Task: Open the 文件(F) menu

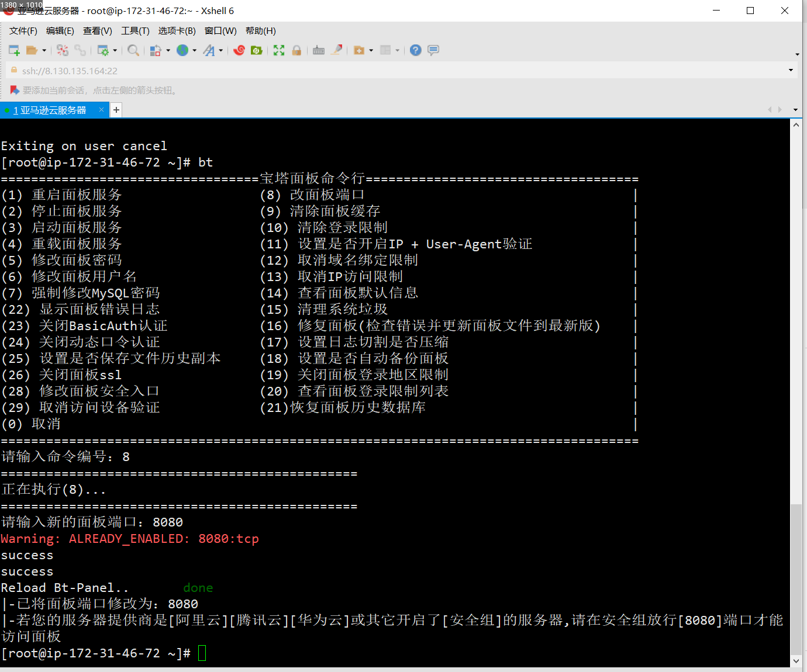Action: (23, 31)
